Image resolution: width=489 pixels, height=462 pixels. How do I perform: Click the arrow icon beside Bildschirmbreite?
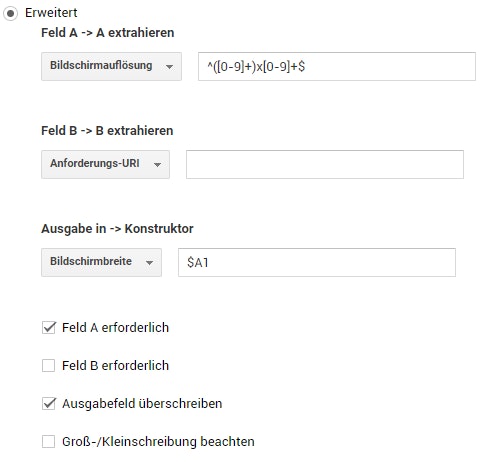(x=149, y=263)
